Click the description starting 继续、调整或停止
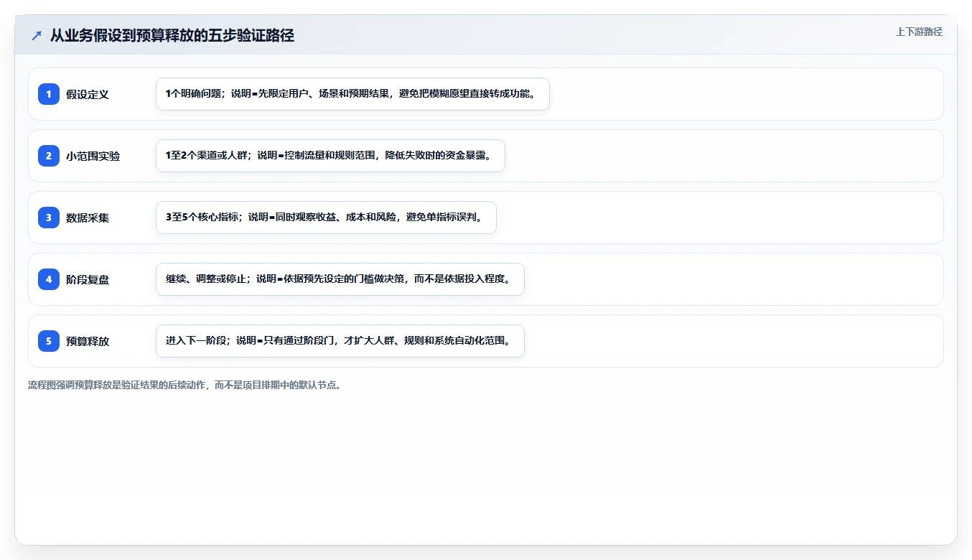Viewport: 972px width, 560px height. point(340,279)
